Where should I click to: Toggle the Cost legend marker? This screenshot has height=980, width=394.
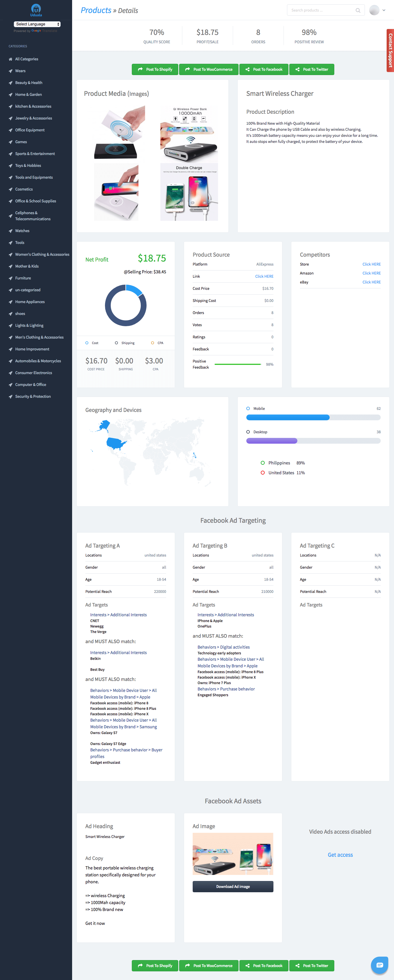[x=87, y=343]
